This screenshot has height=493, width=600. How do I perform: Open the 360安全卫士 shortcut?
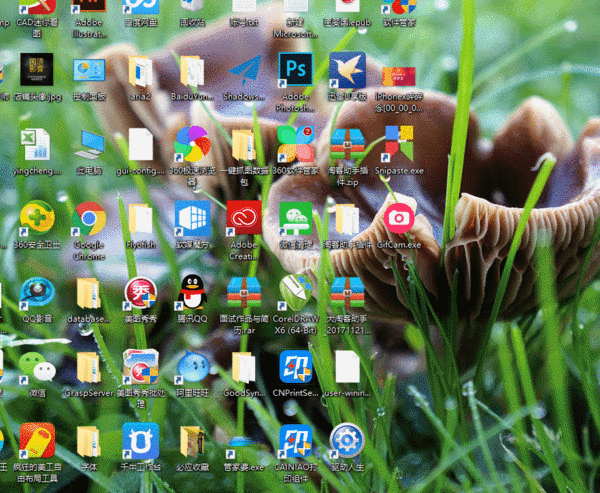point(37,218)
